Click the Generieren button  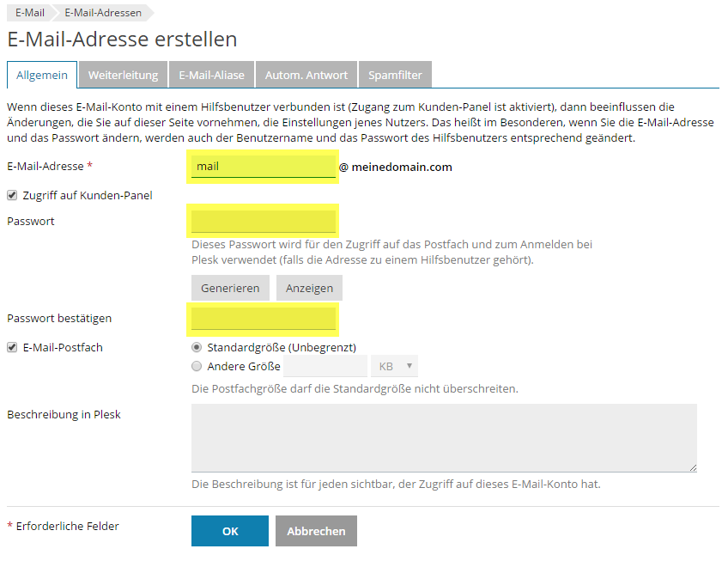(230, 288)
